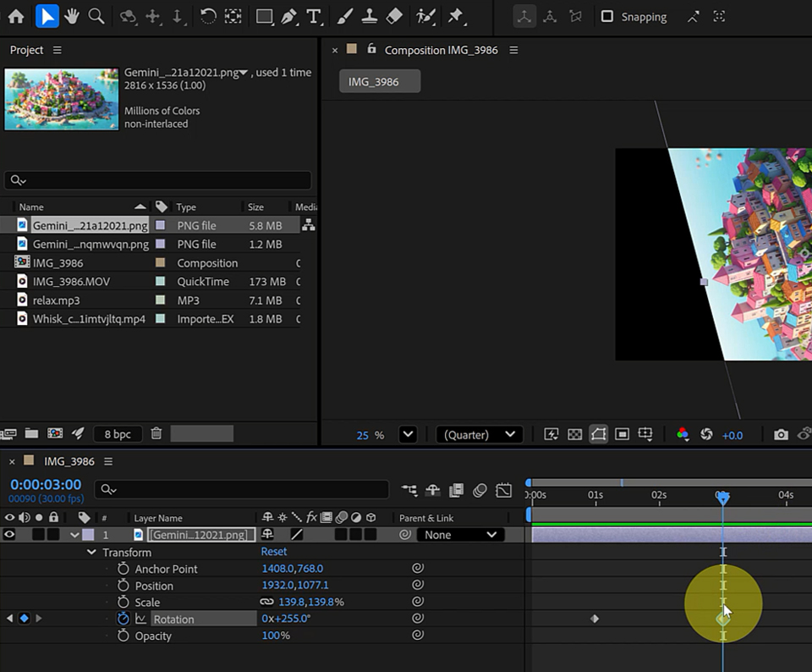Viewport: 812px width, 672px height.
Task: Select the Zoom magnifier tool
Action: (96, 16)
